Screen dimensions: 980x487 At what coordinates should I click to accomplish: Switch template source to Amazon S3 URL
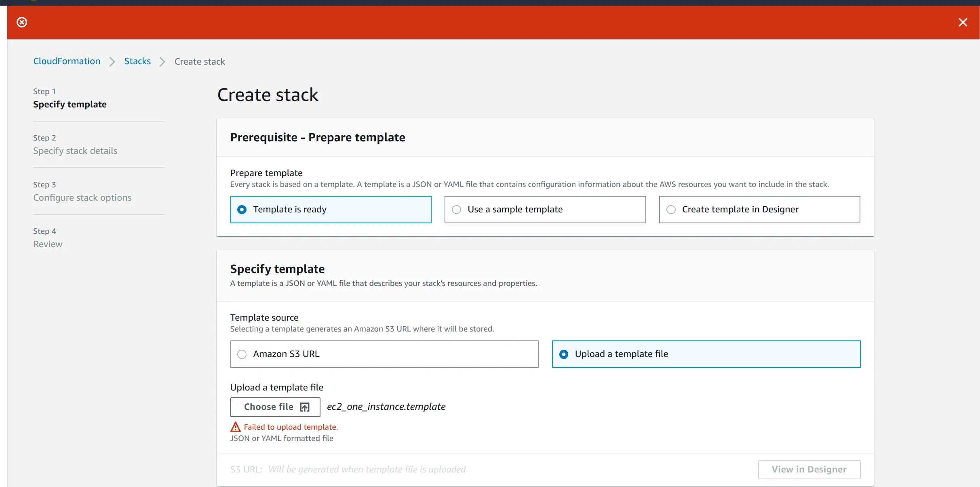click(242, 354)
